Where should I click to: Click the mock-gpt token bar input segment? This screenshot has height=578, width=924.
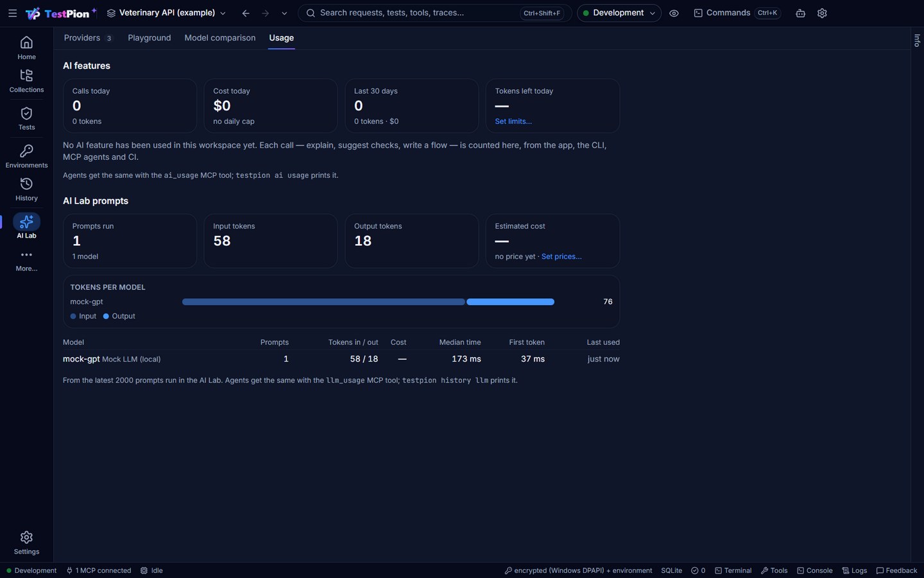click(x=323, y=302)
